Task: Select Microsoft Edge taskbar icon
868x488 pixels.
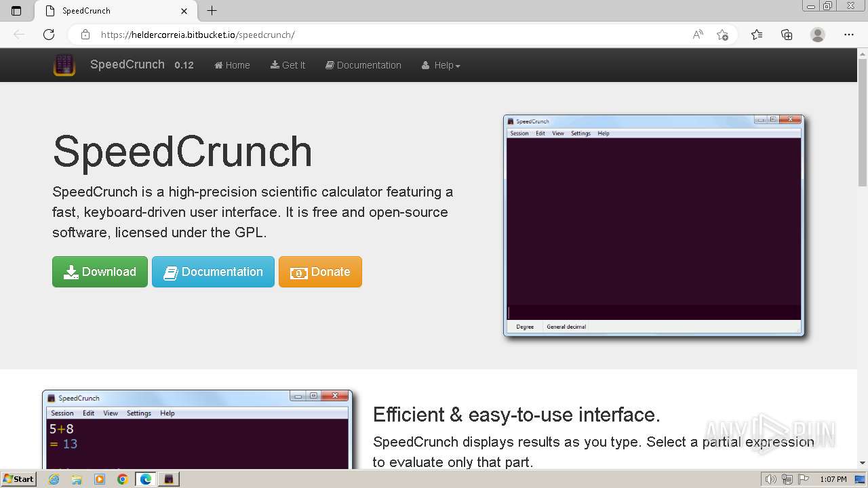Action: point(146,479)
